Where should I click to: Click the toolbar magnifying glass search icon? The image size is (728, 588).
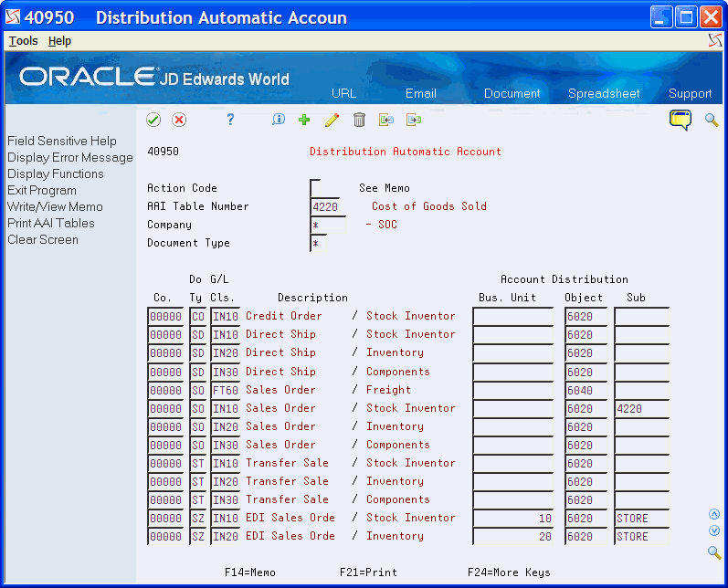click(712, 120)
